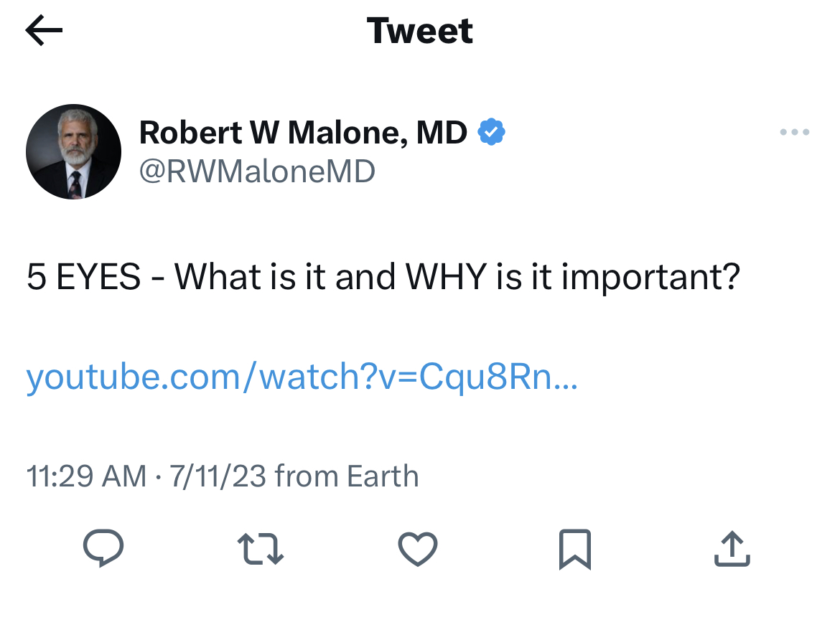Open Robert W Malone's profile picture
840x640 pixels.
click(73, 151)
